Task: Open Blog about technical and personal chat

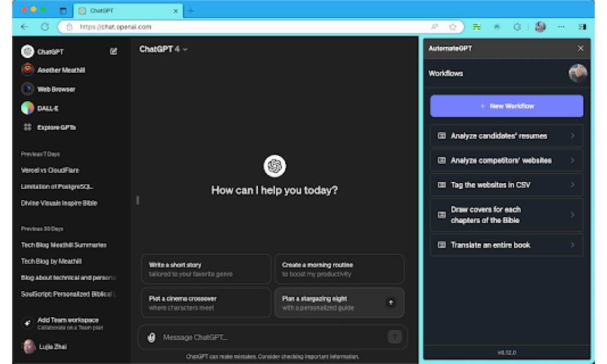Action: [x=68, y=277]
